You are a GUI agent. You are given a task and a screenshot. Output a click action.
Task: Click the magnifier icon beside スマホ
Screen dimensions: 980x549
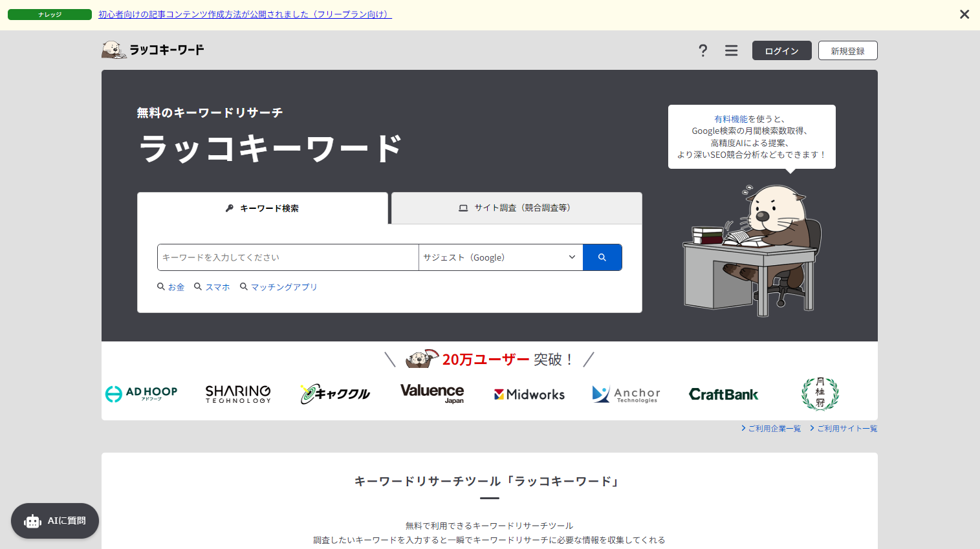198,286
